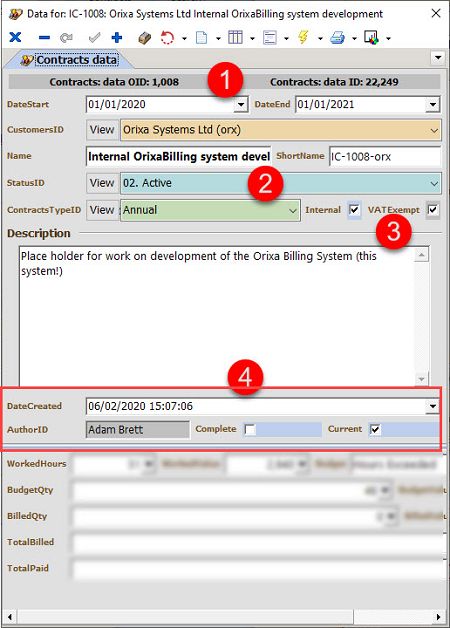This screenshot has width=450, height=628.
Task: Click the horizontal scrollbar thumb
Action: (x=185, y=617)
